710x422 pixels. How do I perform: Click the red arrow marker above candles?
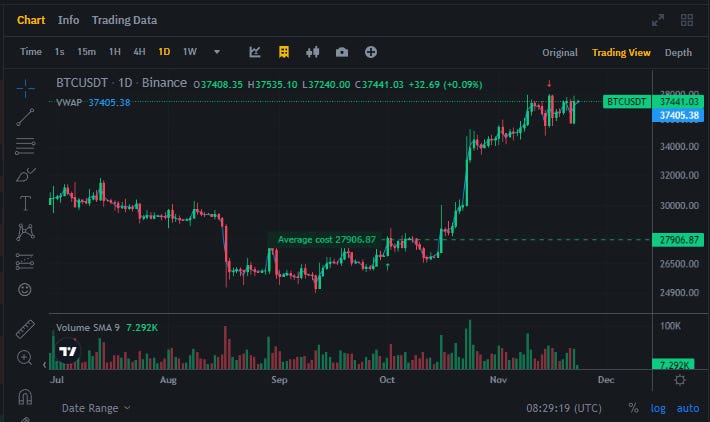(549, 84)
